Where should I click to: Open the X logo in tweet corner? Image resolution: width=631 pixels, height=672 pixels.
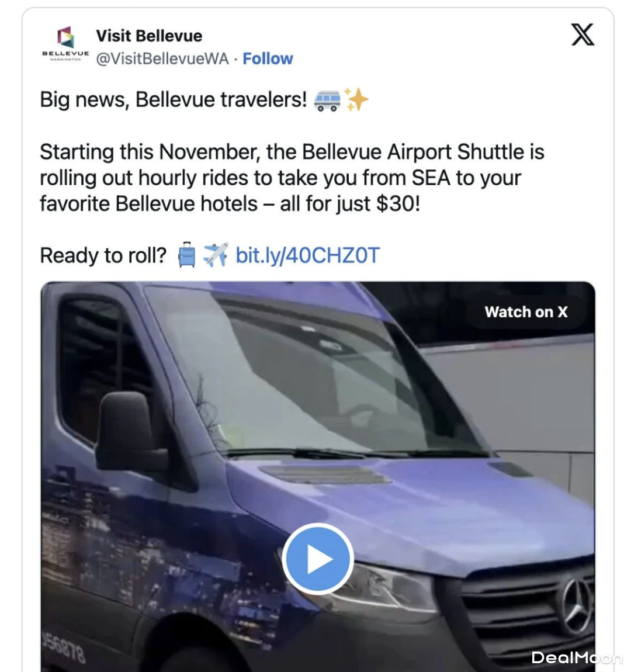pyautogui.click(x=582, y=34)
